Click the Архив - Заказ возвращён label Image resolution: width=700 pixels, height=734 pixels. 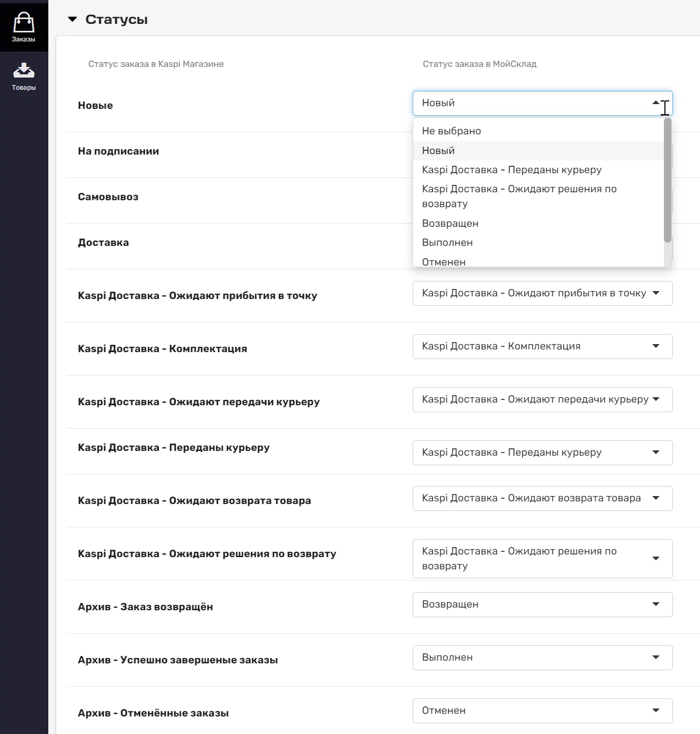146,607
